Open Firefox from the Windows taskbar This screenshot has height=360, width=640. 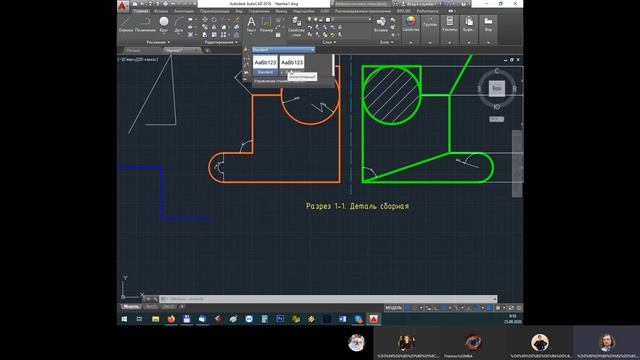171,319
